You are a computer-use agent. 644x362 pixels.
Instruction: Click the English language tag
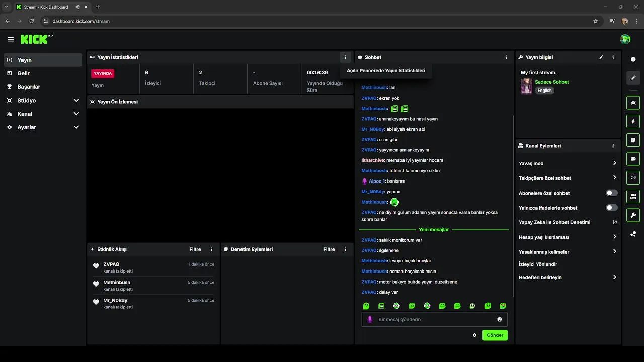click(544, 90)
